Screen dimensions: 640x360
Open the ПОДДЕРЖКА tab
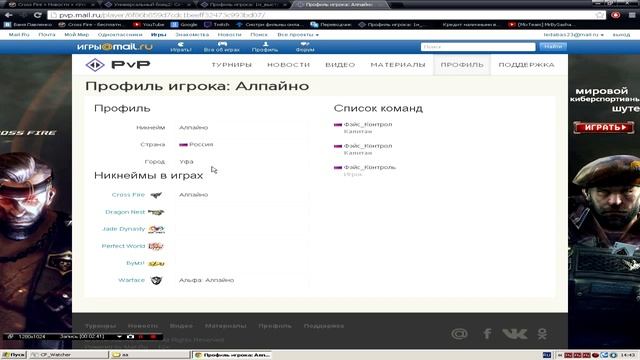tap(527, 64)
